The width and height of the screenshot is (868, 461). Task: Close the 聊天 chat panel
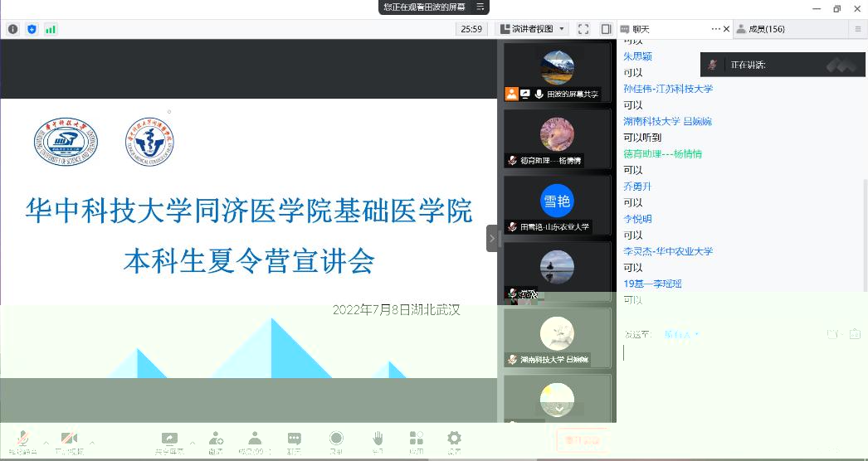[x=727, y=29]
